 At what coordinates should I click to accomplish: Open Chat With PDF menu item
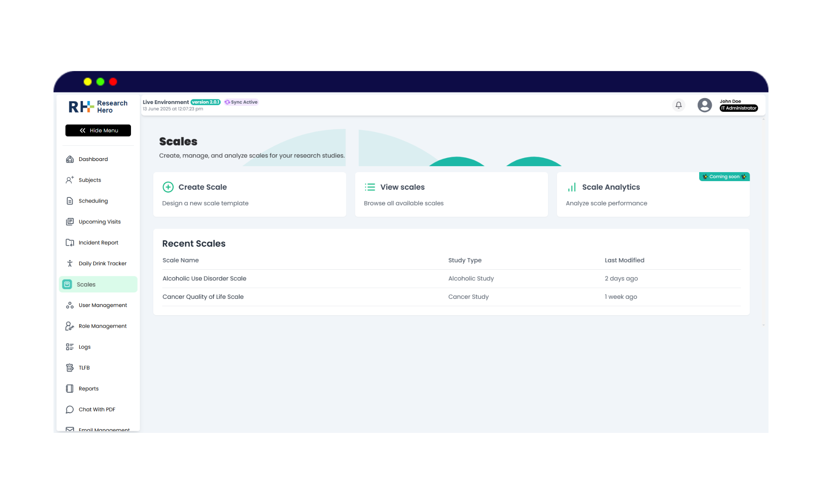tap(98, 409)
